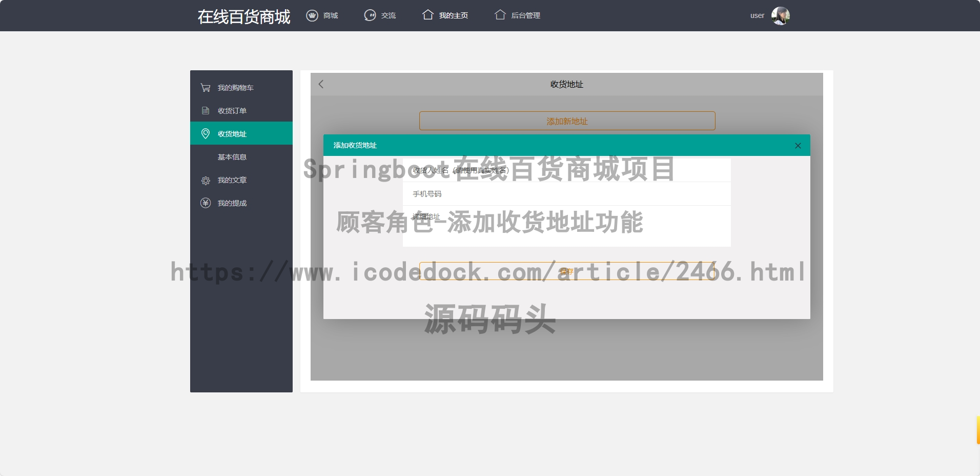Go to 我的主页 in top navigation
Image resolution: width=980 pixels, height=476 pixels.
454,15
